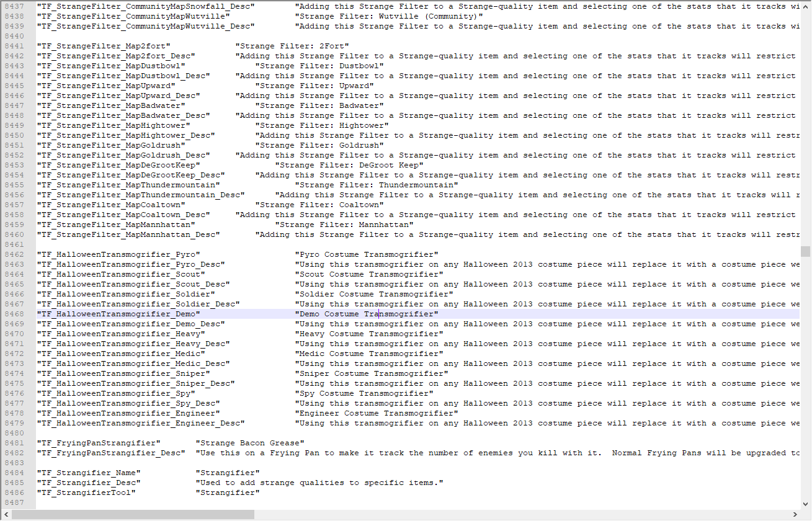The image size is (812, 521).
Task: Click "TF_StrangeFilter_MapDeGrootKeep_Desc" key
Action: (131, 175)
